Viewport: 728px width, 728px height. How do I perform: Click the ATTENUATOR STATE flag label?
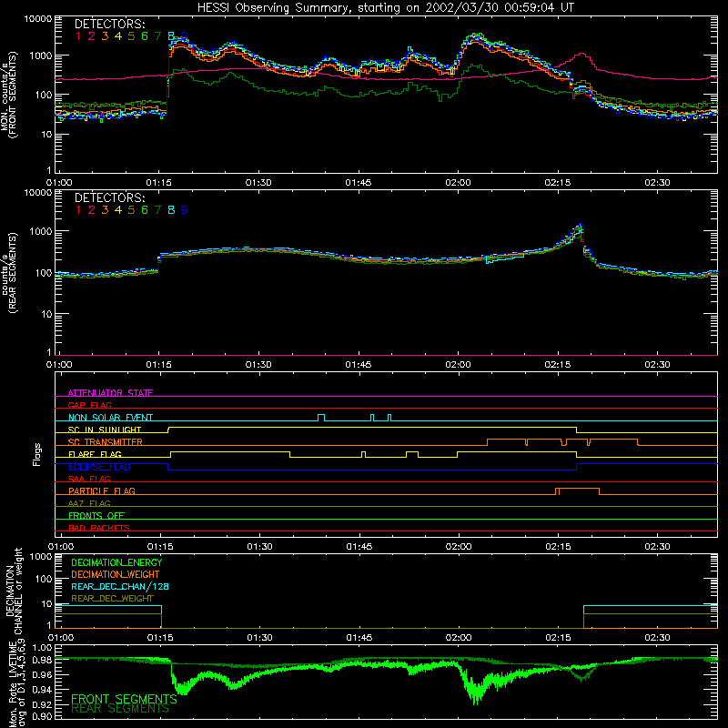coord(110,393)
